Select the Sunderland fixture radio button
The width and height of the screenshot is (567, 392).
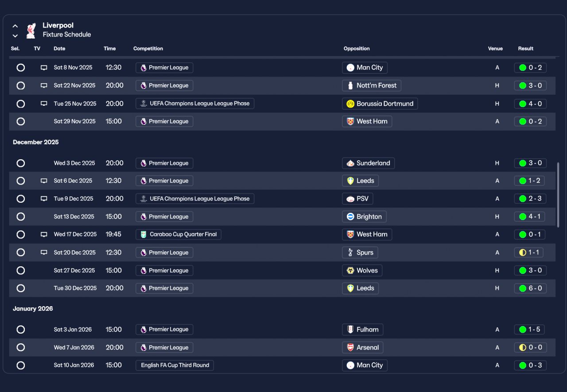tap(20, 163)
